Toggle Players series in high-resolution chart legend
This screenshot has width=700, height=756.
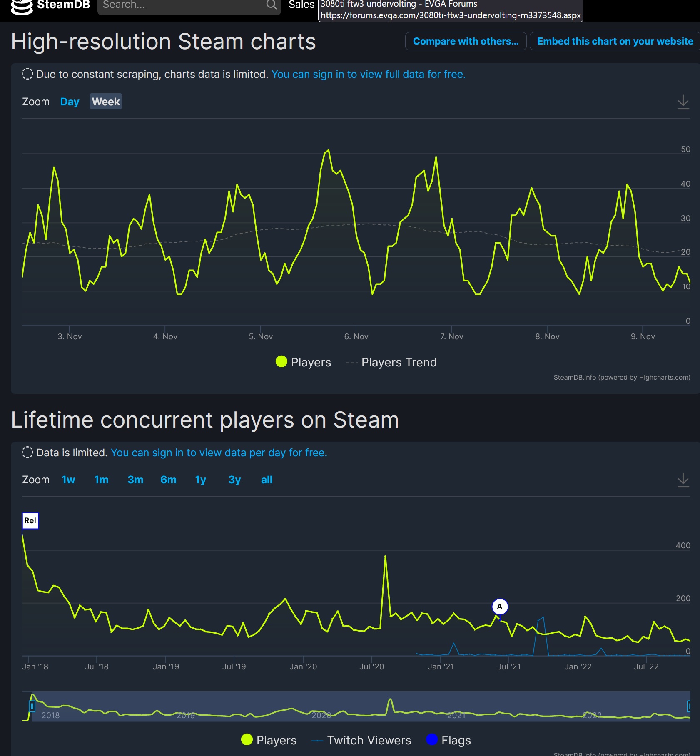pyautogui.click(x=303, y=362)
